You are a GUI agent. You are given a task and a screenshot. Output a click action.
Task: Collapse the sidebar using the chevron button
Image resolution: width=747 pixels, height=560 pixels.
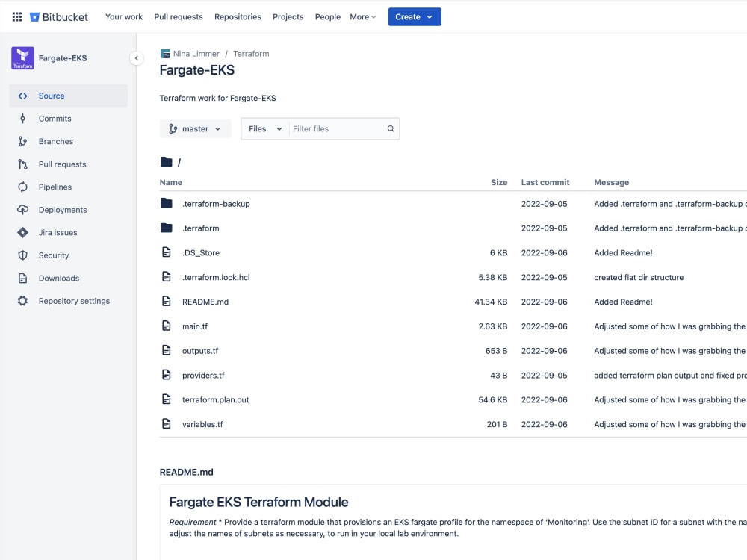tap(137, 57)
